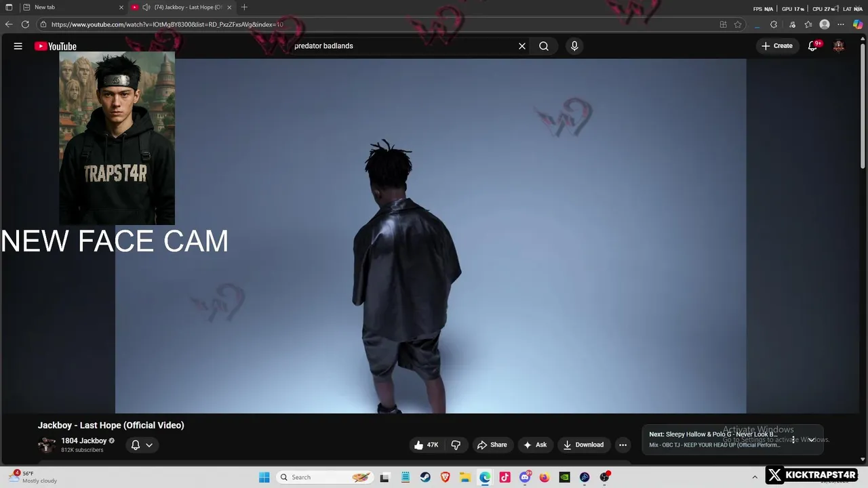Viewport: 868px width, 488px height.
Task: Reload the page
Action: coord(25,24)
